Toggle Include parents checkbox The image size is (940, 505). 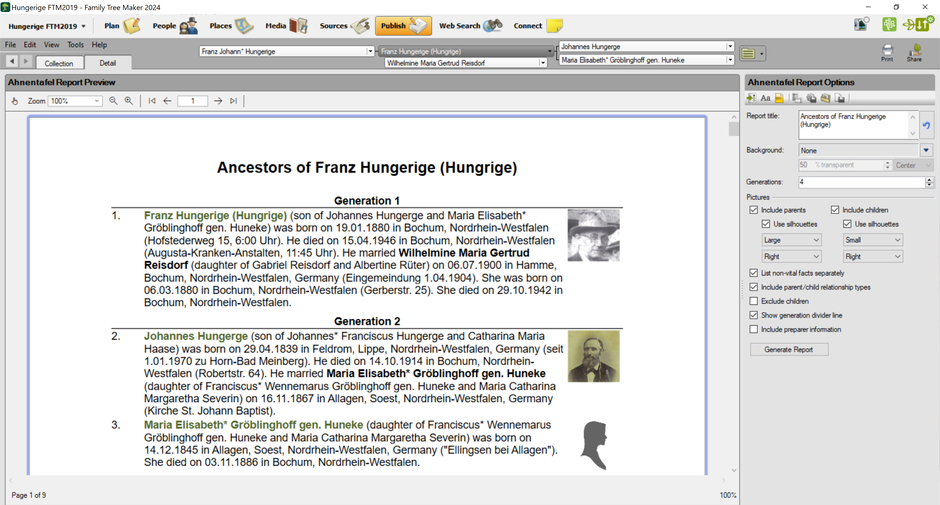[x=754, y=210]
